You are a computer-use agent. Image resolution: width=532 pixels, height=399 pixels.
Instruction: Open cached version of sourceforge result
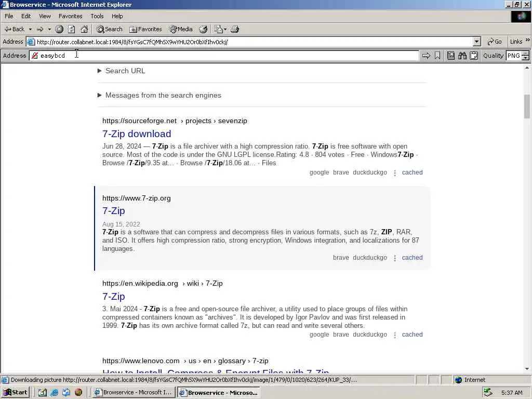click(x=412, y=172)
